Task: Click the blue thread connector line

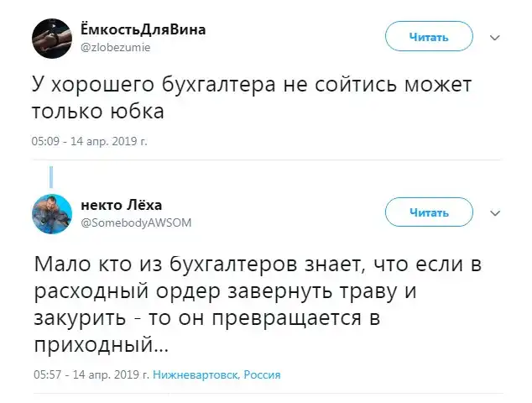Action: pos(52,176)
